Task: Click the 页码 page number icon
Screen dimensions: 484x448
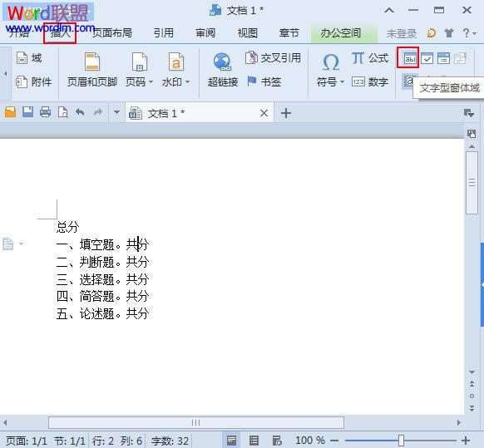Action: click(140, 62)
